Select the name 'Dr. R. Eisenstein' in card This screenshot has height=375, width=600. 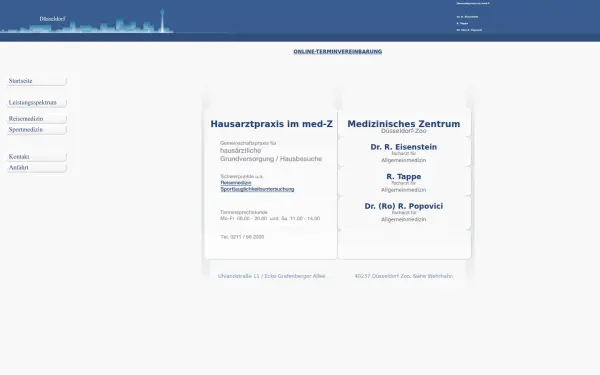404,147
